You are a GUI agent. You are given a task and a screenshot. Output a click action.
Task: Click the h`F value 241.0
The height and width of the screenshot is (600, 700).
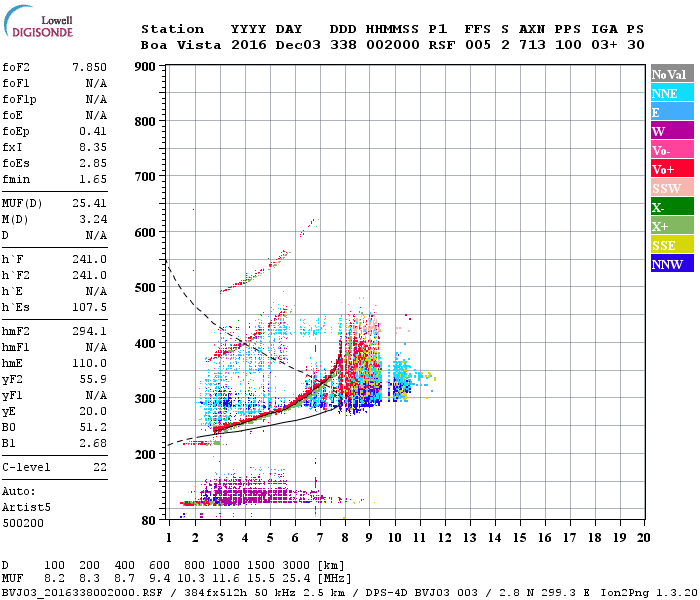pyautogui.click(x=89, y=259)
